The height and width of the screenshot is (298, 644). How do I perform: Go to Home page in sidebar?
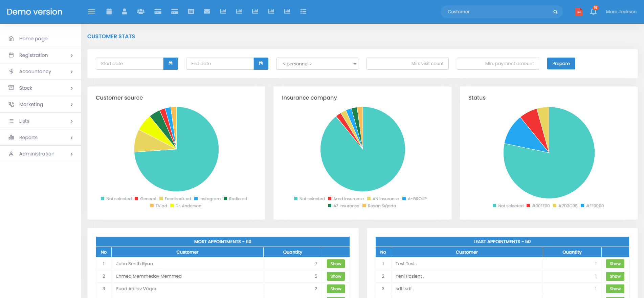(33, 39)
